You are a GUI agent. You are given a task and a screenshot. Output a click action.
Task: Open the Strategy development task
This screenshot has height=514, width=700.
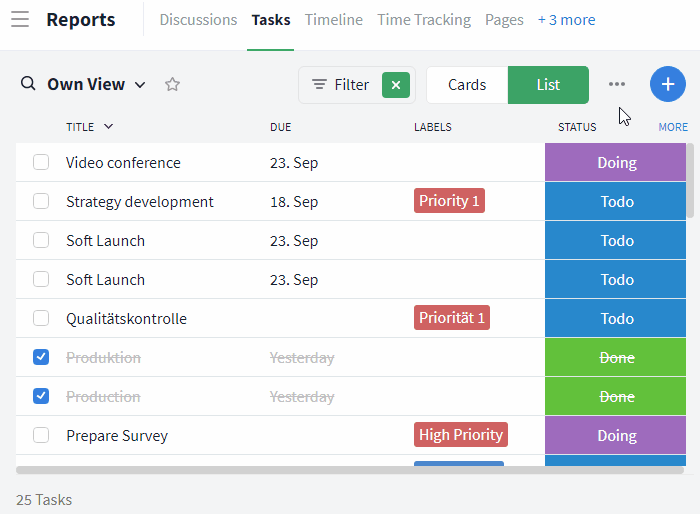140,201
